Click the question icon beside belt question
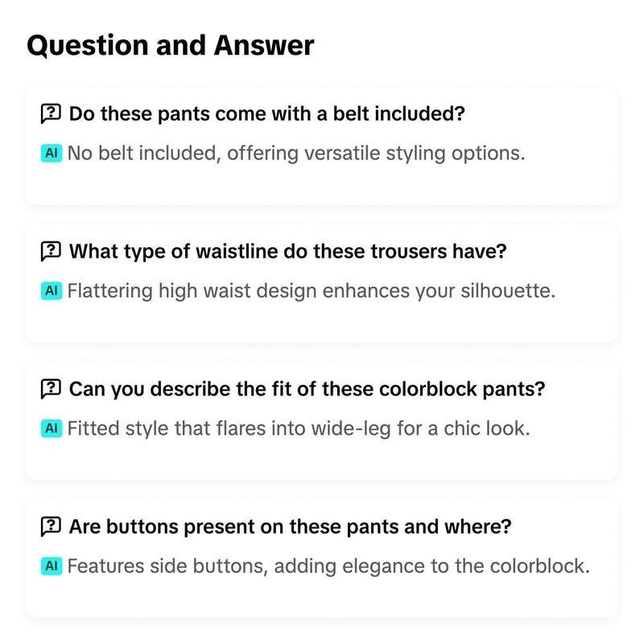 (51, 114)
